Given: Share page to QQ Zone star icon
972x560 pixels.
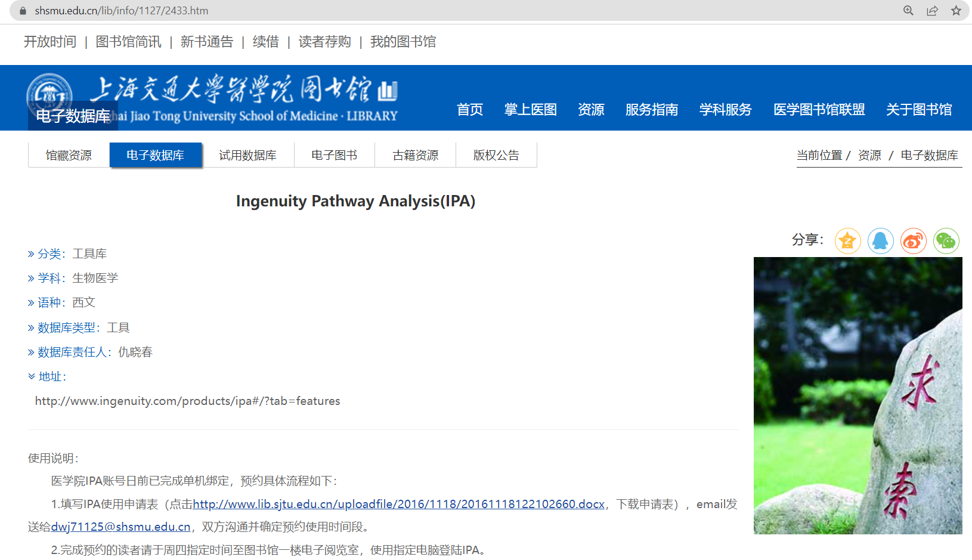Looking at the screenshot, I should coord(847,241).
